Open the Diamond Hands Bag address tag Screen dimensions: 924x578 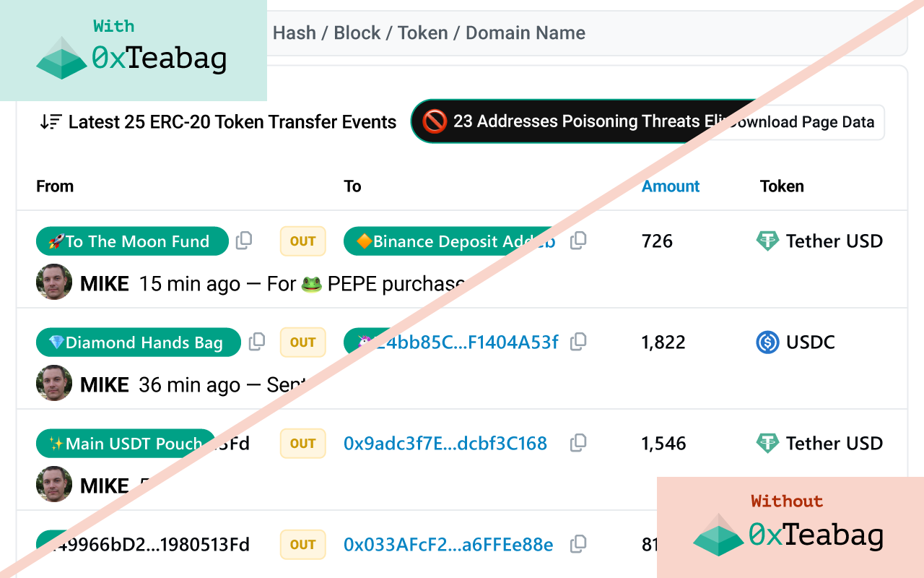139,342
